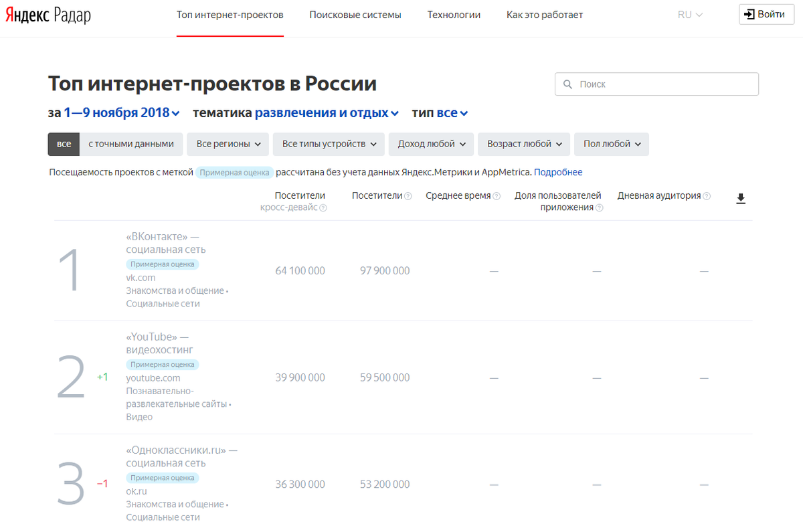Expand the Возраст любой dropdown
This screenshot has height=532, width=803.
(x=524, y=144)
